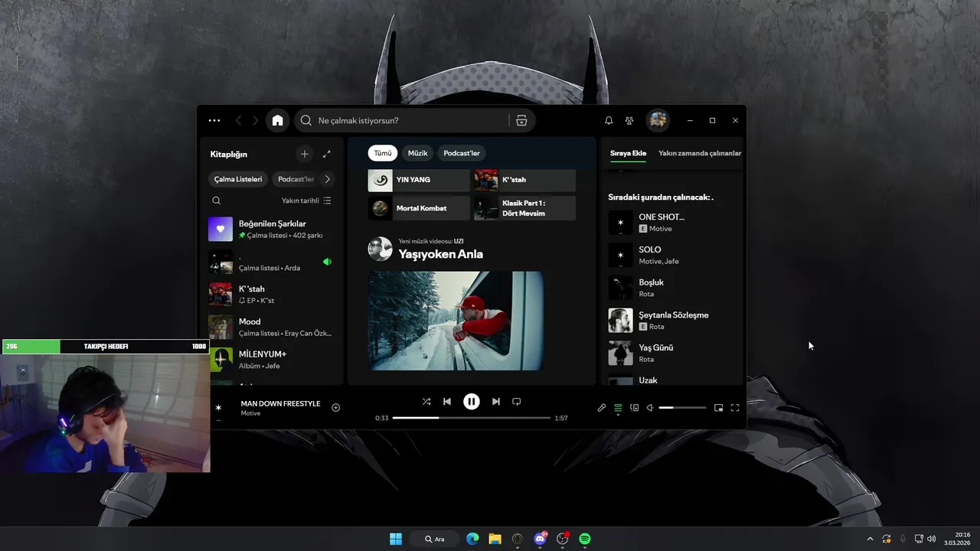The height and width of the screenshot is (551, 980).
Task: Click the taskbar Ara search box
Action: coord(435,539)
